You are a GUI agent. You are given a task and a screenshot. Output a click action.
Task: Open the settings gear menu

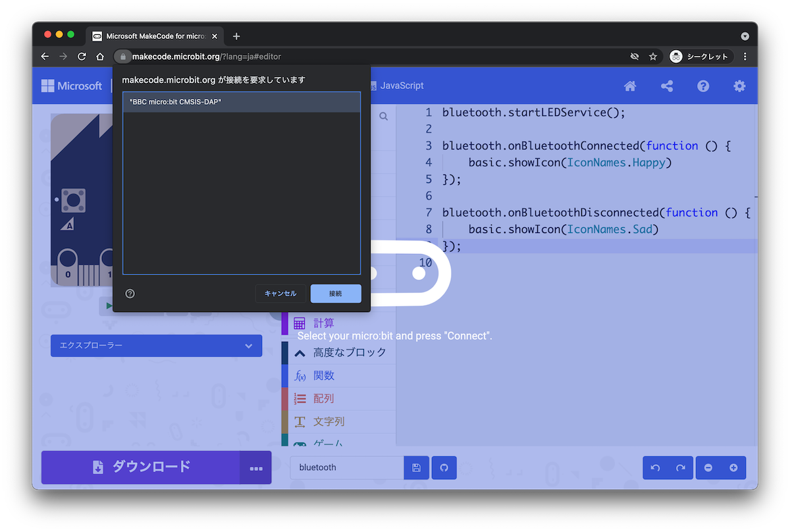pyautogui.click(x=740, y=86)
